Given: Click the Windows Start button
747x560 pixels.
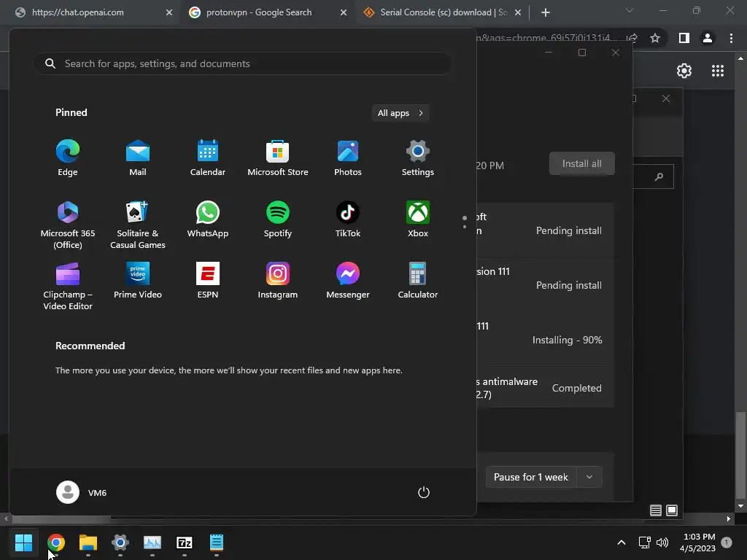Looking at the screenshot, I should (23, 542).
